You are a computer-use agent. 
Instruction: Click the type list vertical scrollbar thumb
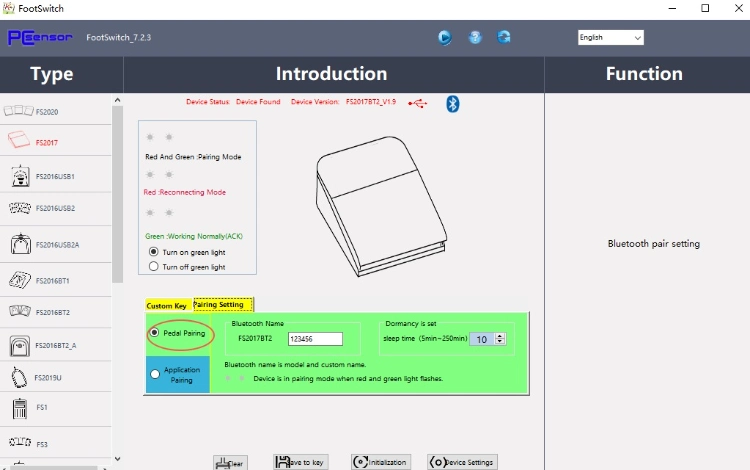(117, 194)
